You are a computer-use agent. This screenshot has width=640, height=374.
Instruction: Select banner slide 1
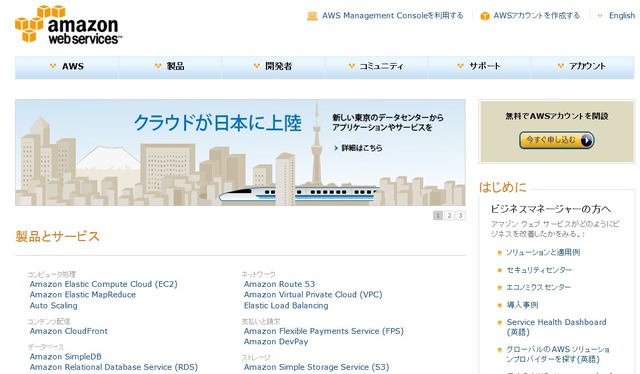[438, 215]
